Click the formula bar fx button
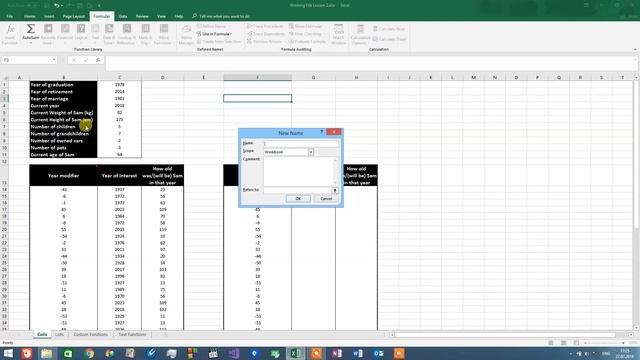The height and width of the screenshot is (360, 640). (98, 60)
